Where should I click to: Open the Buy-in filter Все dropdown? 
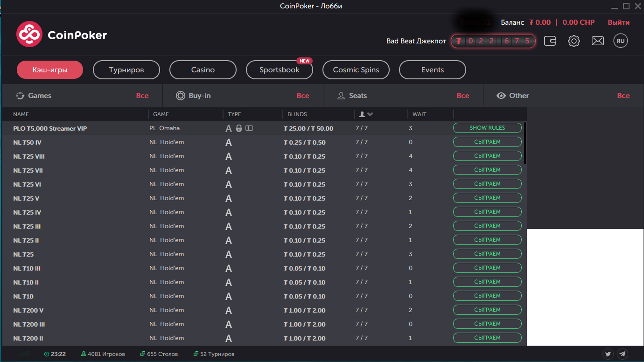303,96
